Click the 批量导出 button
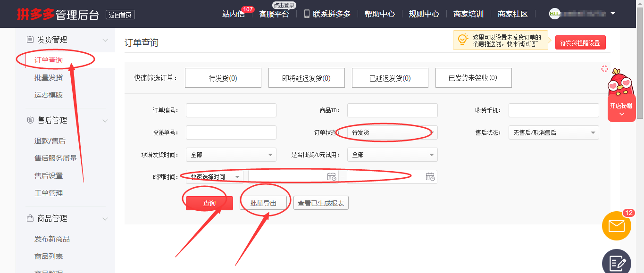 click(263, 203)
